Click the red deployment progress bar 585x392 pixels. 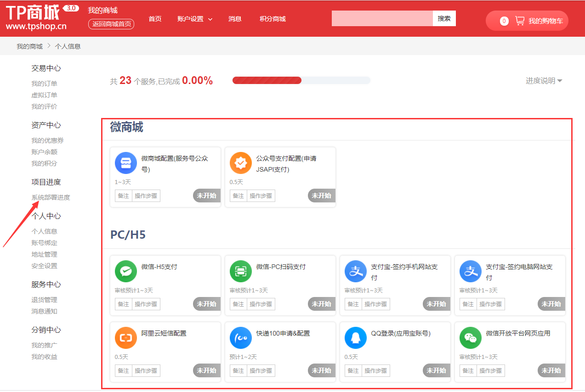pyautogui.click(x=267, y=80)
